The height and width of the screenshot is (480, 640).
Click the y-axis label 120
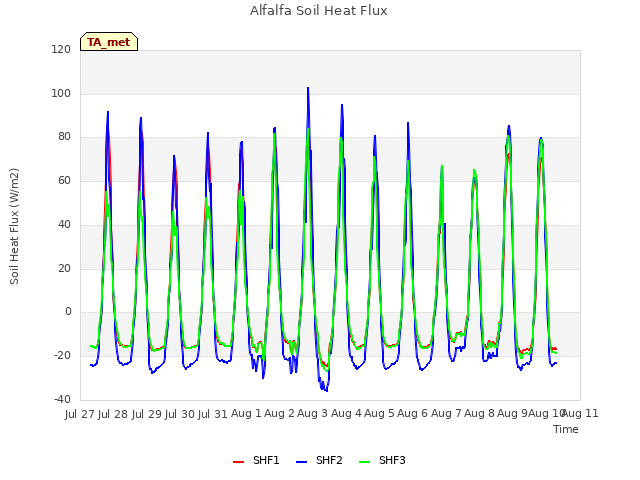point(61,49)
